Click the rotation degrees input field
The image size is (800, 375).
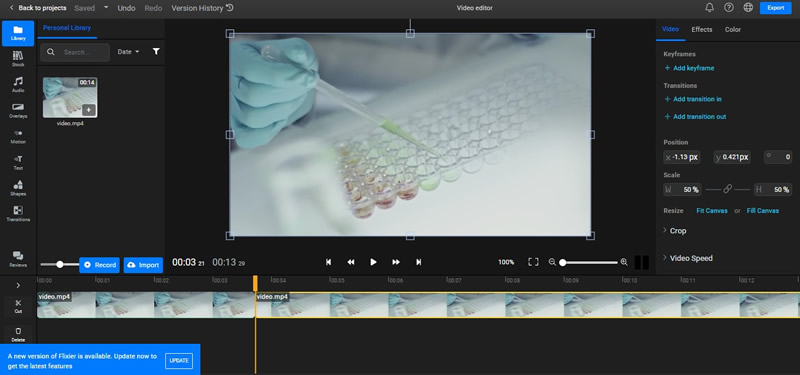[778, 157]
